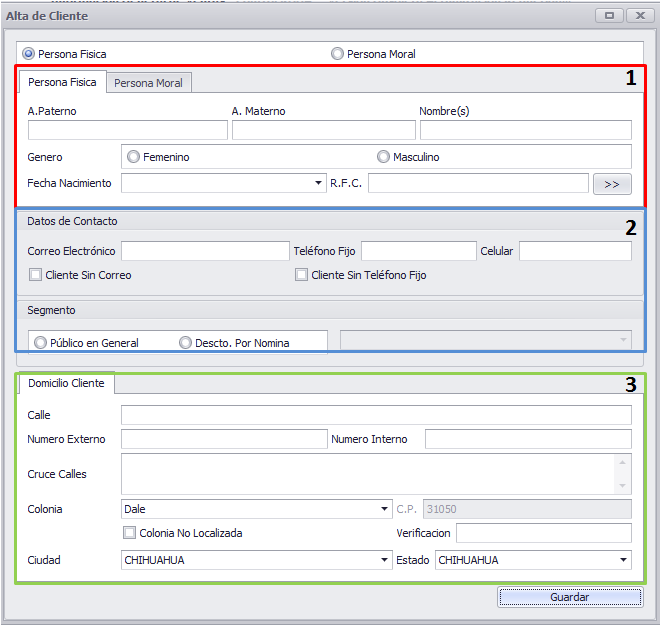Select the Público en General segment
The height and width of the screenshot is (627, 661).
[x=40, y=342]
